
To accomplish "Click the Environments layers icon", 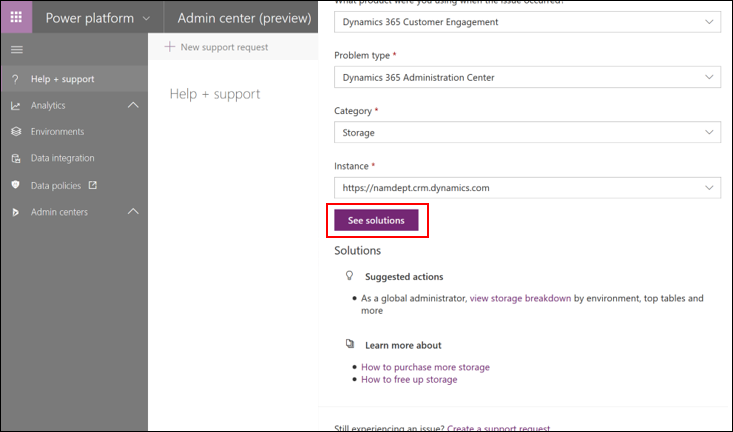I will (x=16, y=132).
